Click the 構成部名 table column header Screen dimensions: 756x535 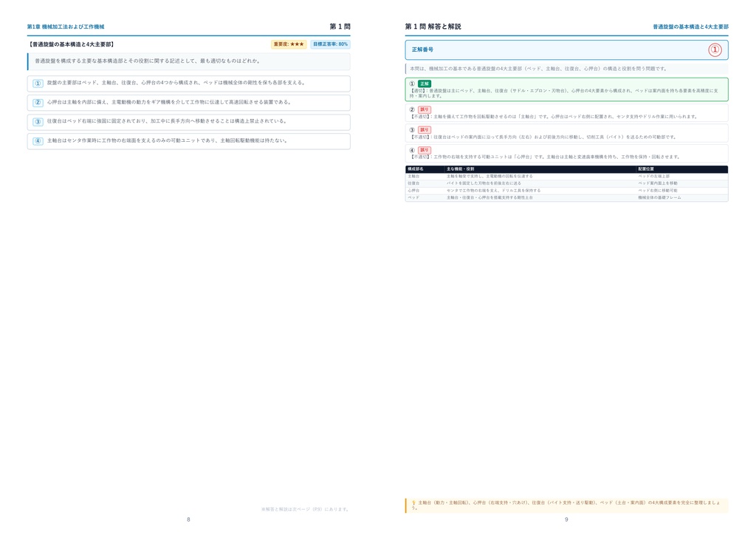coord(416,169)
